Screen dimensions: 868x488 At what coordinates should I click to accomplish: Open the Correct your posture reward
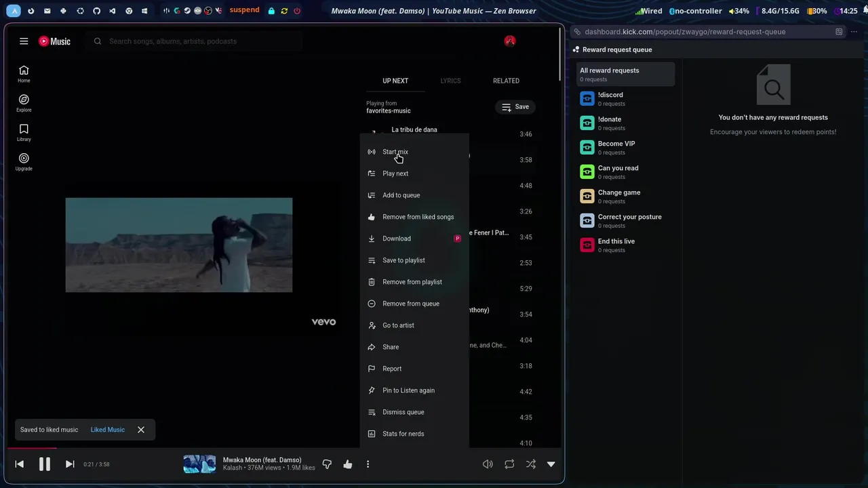click(x=626, y=221)
